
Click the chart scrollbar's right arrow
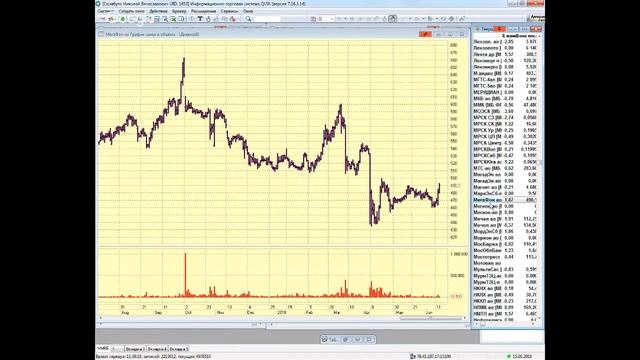(464, 318)
